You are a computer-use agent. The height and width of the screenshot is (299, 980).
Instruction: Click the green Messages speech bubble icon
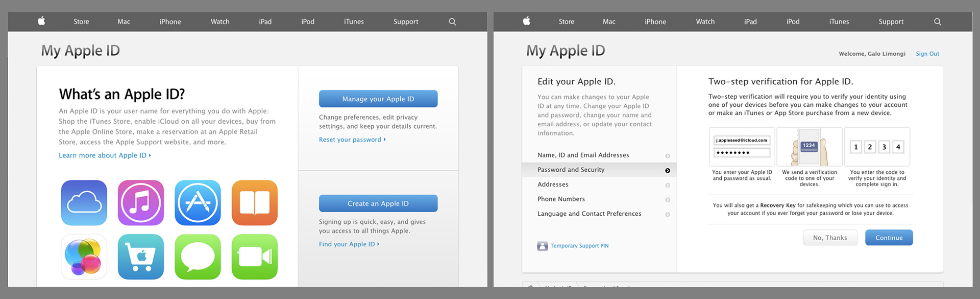pos(198,257)
